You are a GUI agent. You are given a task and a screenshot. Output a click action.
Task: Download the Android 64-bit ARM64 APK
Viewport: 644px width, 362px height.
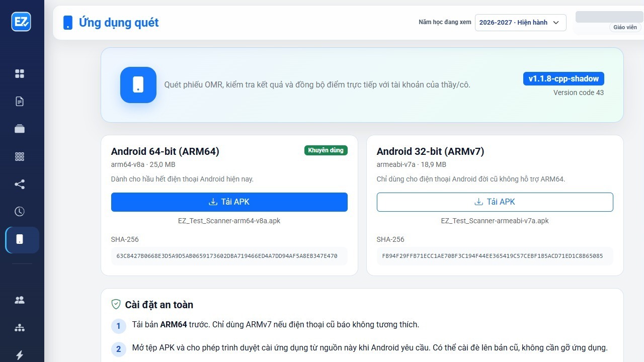coord(229,202)
